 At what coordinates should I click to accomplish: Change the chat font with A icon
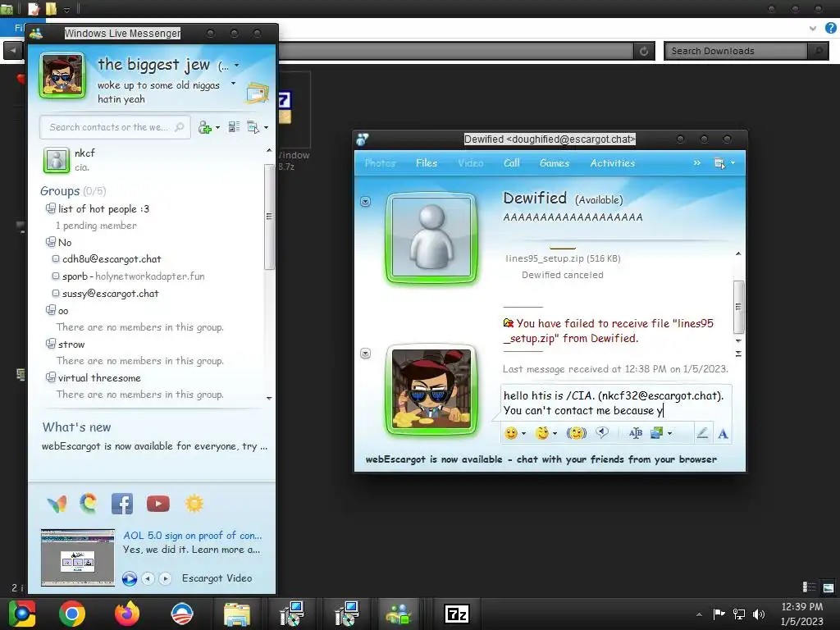(x=723, y=433)
